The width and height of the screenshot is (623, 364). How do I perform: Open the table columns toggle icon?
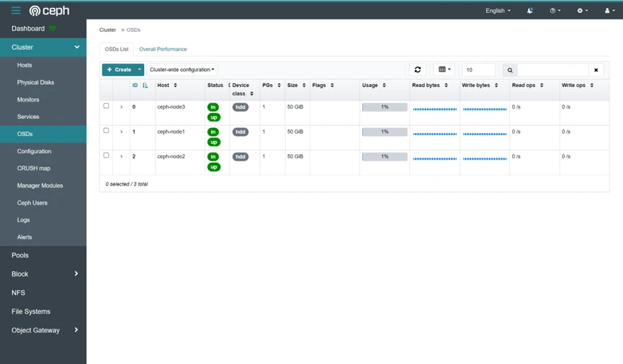[x=444, y=70]
